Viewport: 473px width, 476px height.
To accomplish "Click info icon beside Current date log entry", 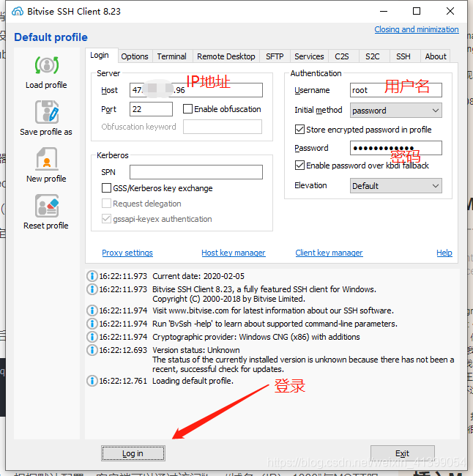I will tap(92, 276).
